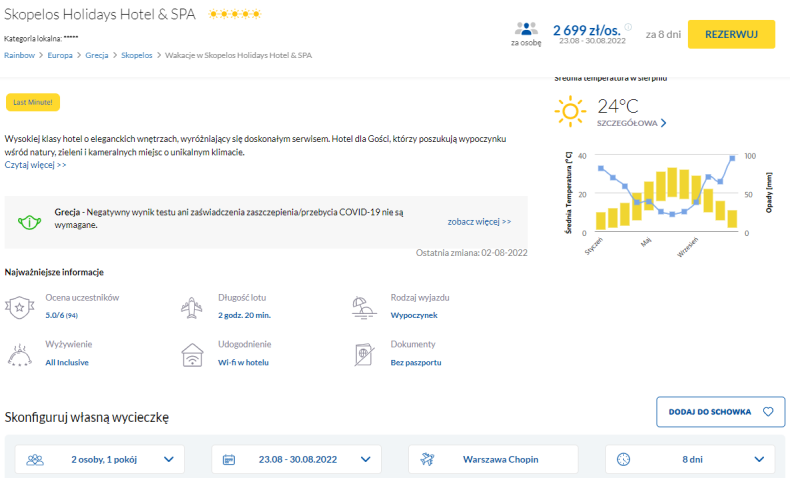790x478 pixels.
Task: Click the yellow REZERWUJ button
Action: [738, 34]
